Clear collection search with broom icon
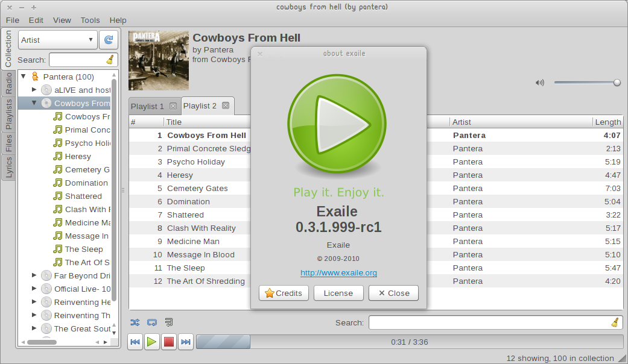Viewport: 628px width, 364px height. [110, 60]
